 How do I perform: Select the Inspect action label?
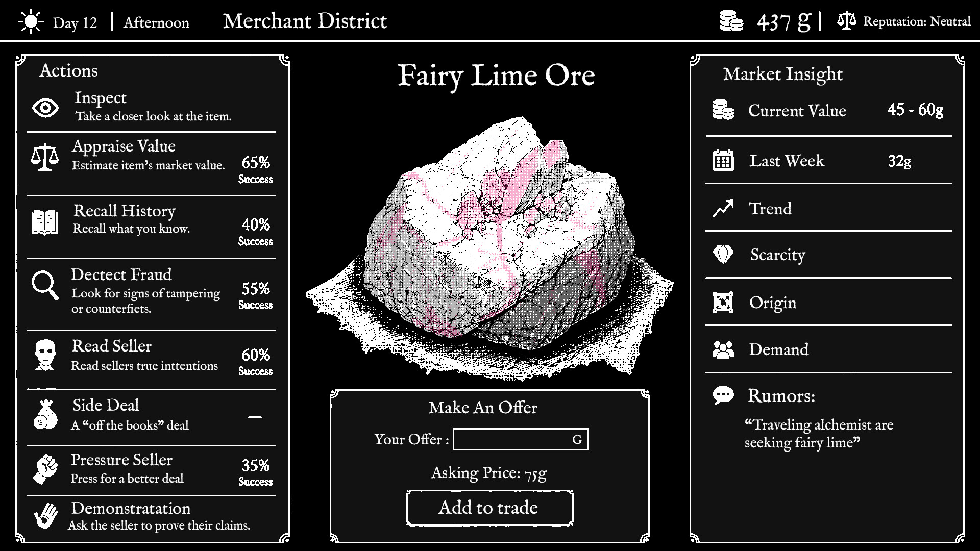coord(101,97)
